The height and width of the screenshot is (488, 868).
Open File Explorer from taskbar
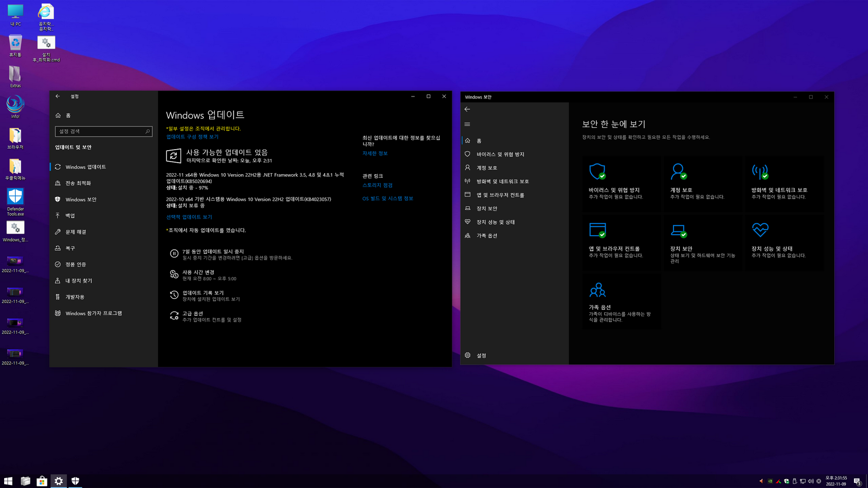[x=25, y=481]
